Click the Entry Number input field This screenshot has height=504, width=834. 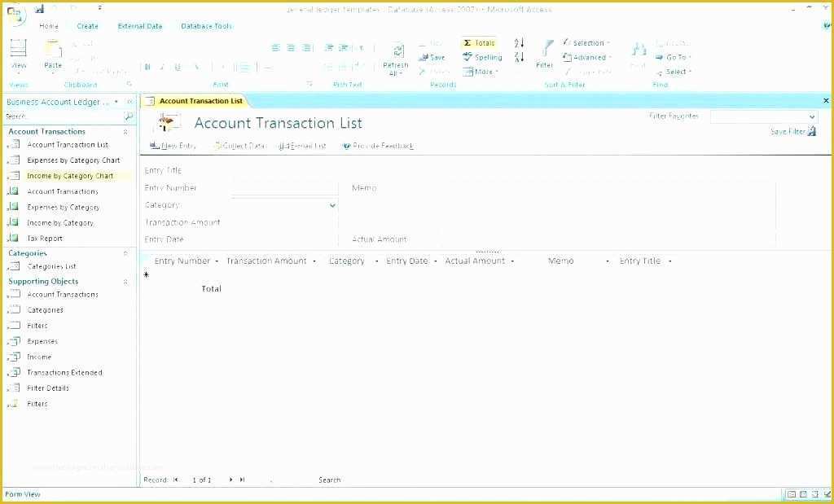point(284,188)
